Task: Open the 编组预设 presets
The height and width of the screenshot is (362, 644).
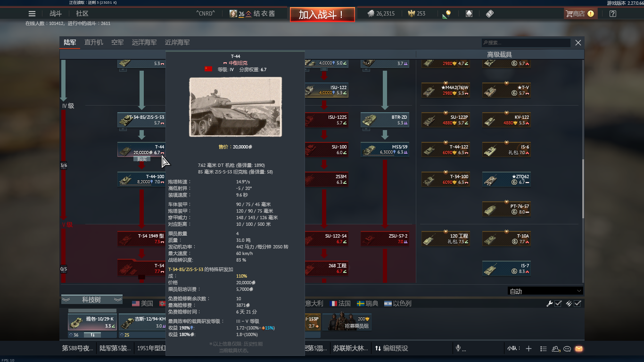Action: point(391,348)
